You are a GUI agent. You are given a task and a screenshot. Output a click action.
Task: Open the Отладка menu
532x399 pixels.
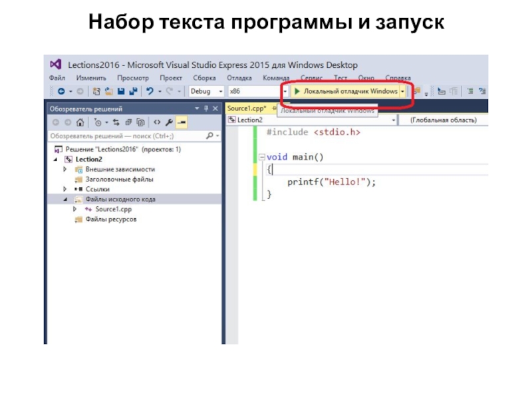(239, 78)
